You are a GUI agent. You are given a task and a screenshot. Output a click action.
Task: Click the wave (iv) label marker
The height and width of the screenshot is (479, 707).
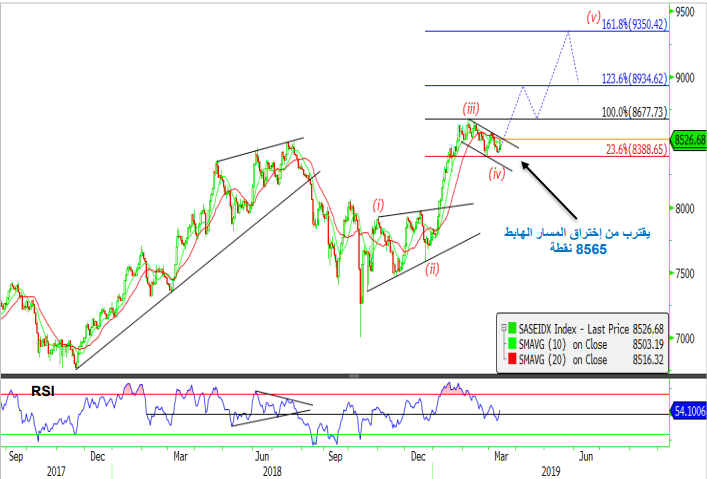pyautogui.click(x=496, y=174)
